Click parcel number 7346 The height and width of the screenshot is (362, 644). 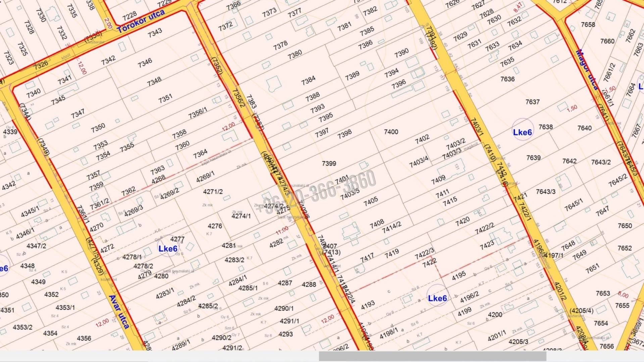click(x=145, y=63)
